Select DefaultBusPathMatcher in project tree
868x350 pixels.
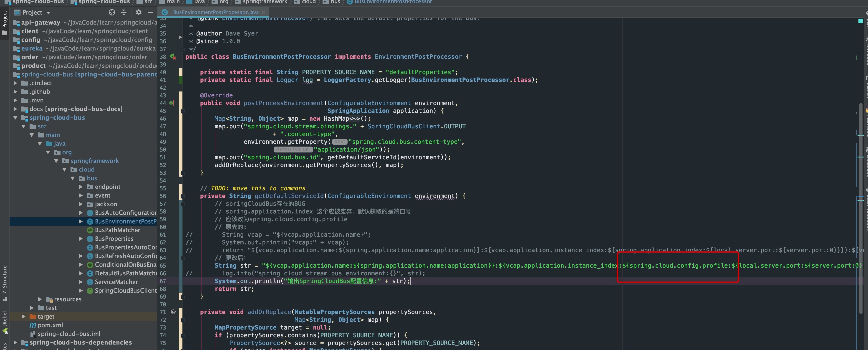click(x=126, y=274)
